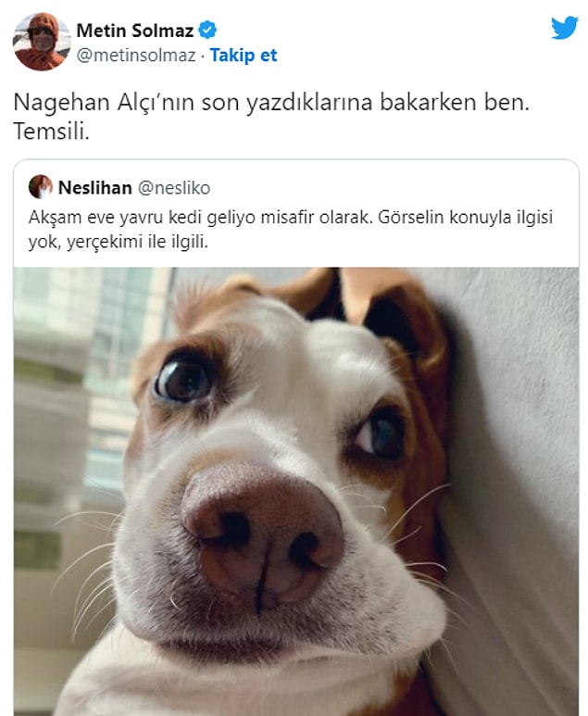Click the word Temsili in the tweet
588x716 pixels.
[51, 132]
